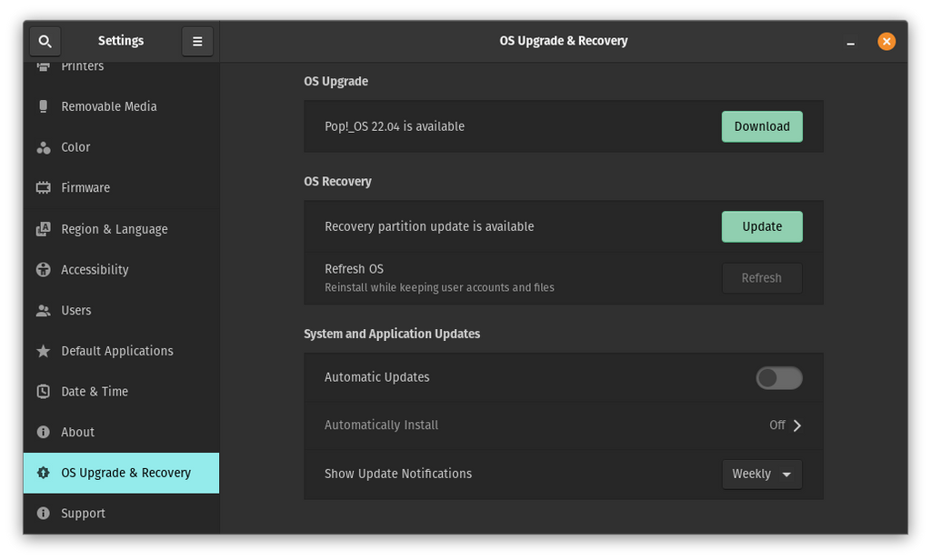The image size is (931, 560).
Task: Download Pop!_OS 22.04 upgrade
Action: [x=762, y=126]
